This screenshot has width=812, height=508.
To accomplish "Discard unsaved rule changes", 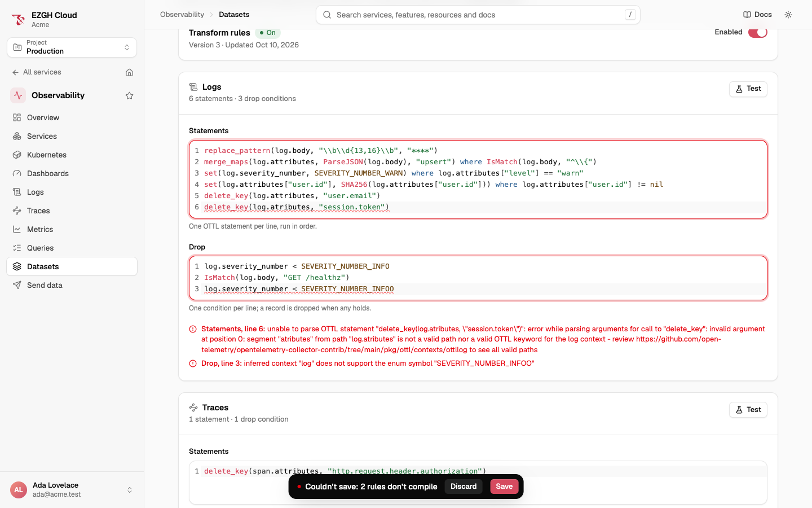I will (x=464, y=487).
